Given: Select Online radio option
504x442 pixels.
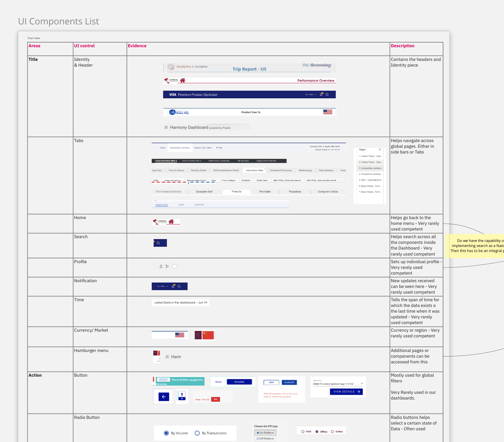Looking at the screenshot, I should point(332,432).
